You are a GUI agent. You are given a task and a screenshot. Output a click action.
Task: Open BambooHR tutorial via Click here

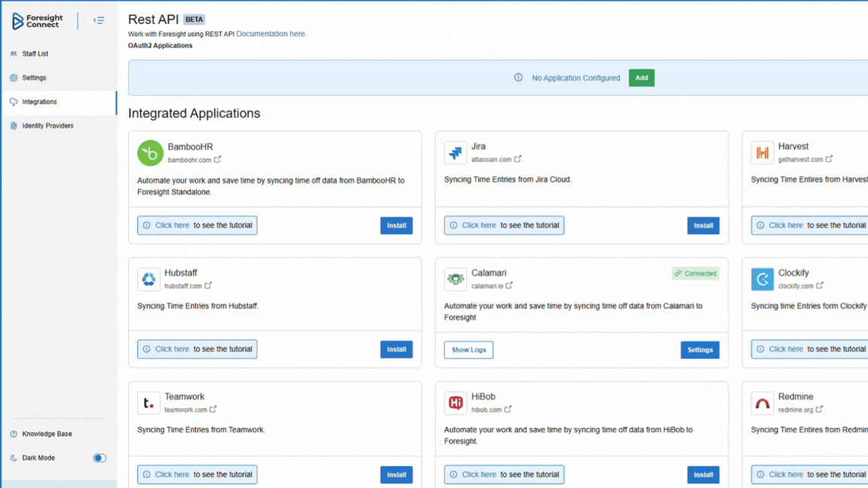[x=172, y=225]
